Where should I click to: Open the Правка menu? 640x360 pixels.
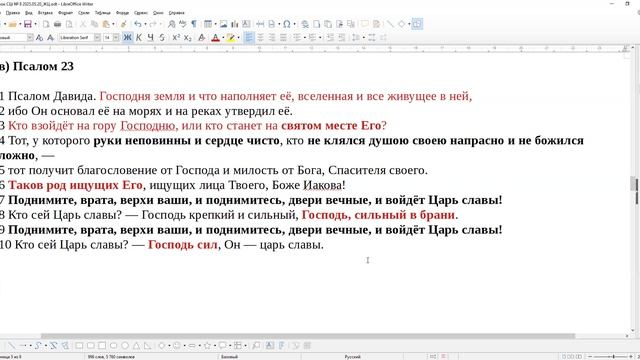pos(13,13)
